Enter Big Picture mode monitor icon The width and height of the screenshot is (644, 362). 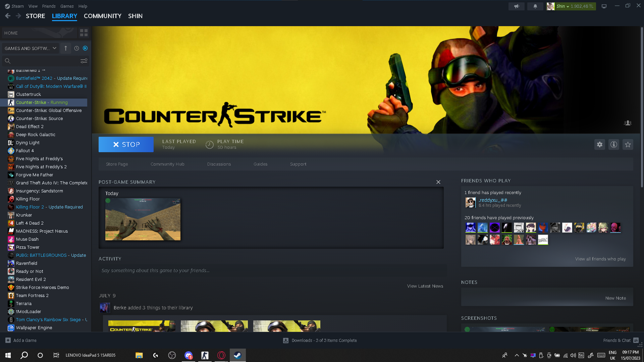coord(604,6)
